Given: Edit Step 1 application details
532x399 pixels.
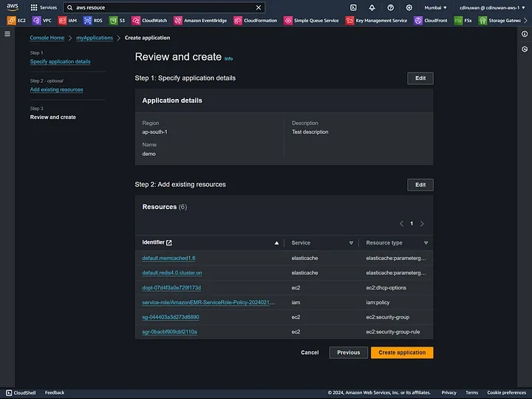Looking at the screenshot, I should (420, 78).
